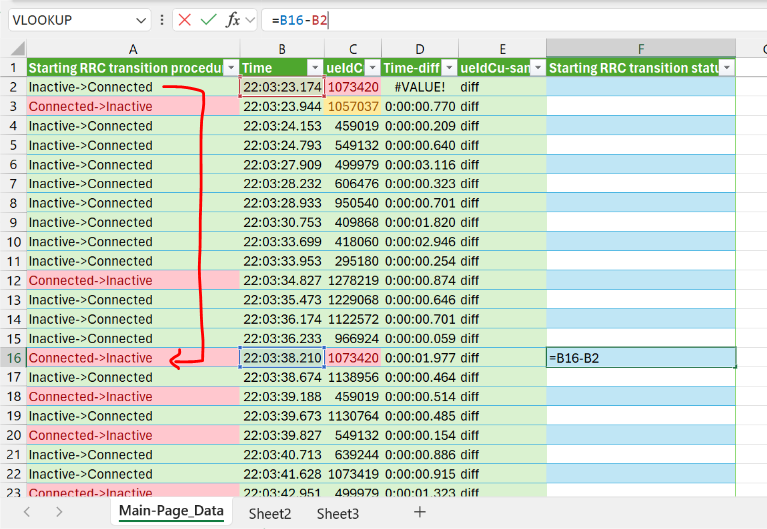Select column A header

(x=133, y=49)
